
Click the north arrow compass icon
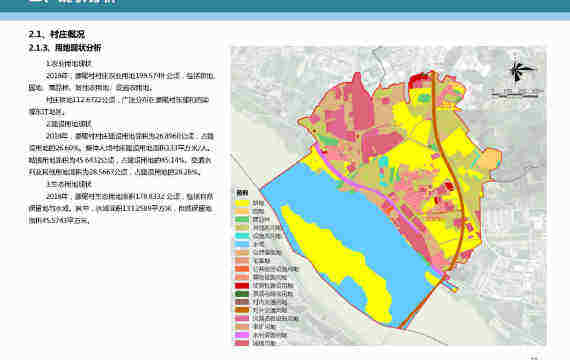517,72
